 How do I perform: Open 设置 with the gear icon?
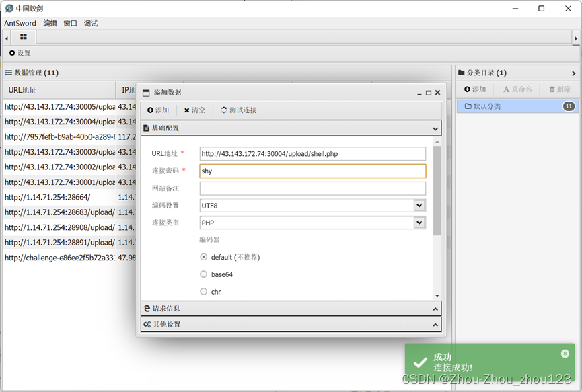point(20,53)
